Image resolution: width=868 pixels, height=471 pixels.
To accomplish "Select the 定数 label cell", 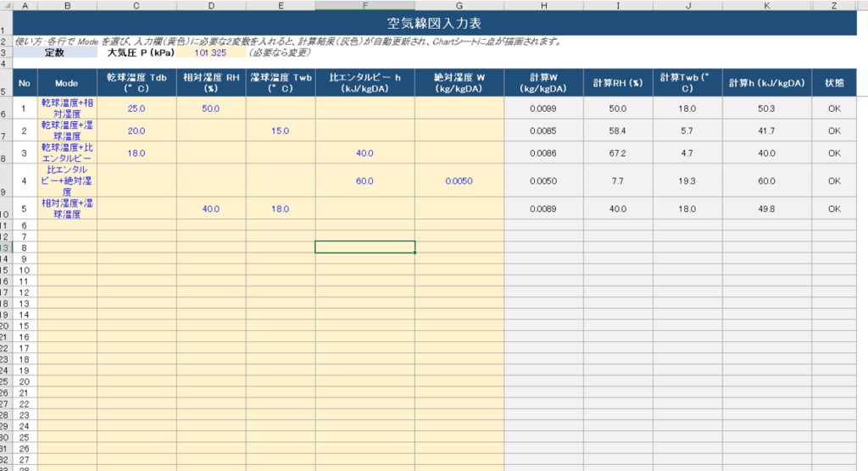I will (55, 53).
